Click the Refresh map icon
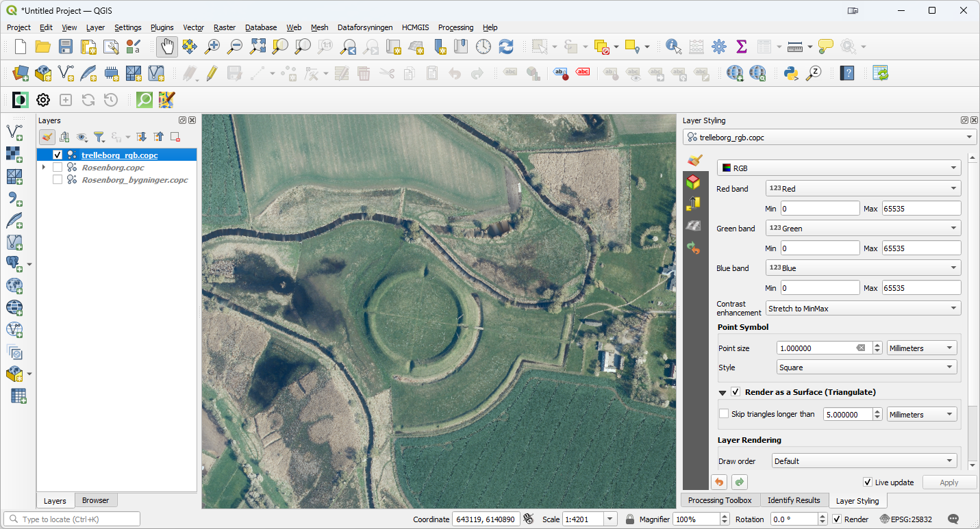The image size is (980, 529). [x=505, y=47]
